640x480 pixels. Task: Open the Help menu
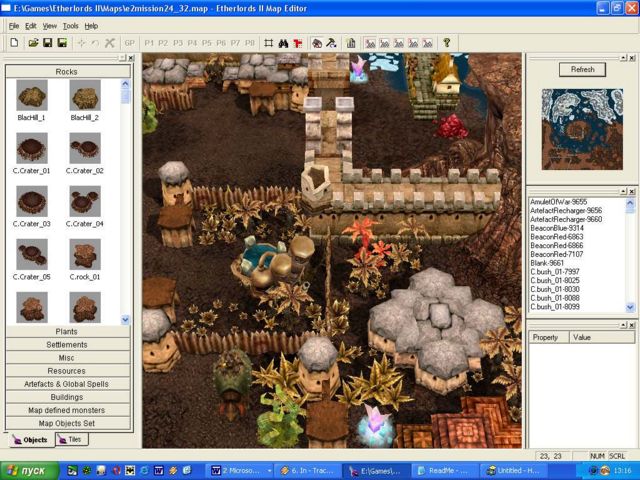pyautogui.click(x=91, y=26)
